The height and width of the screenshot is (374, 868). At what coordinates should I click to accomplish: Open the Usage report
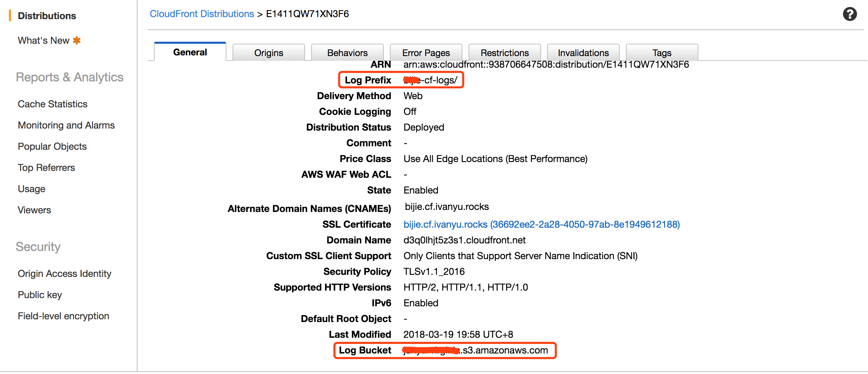(x=31, y=189)
